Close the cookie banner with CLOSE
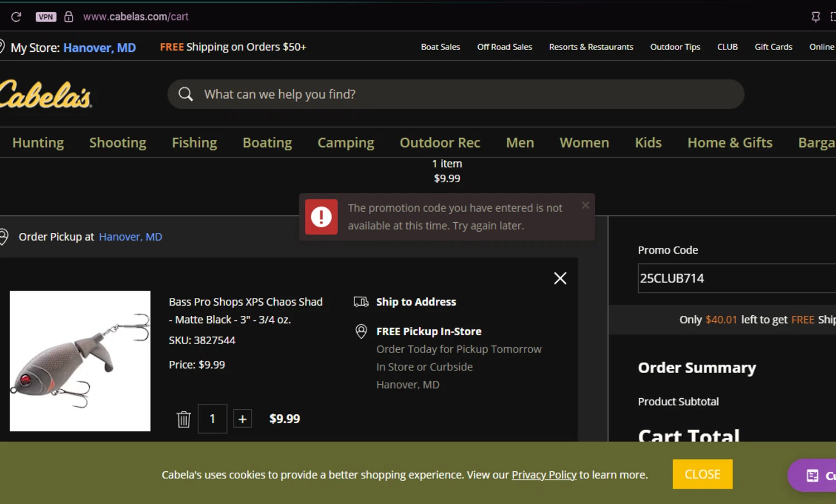The height and width of the screenshot is (504, 836). point(702,474)
